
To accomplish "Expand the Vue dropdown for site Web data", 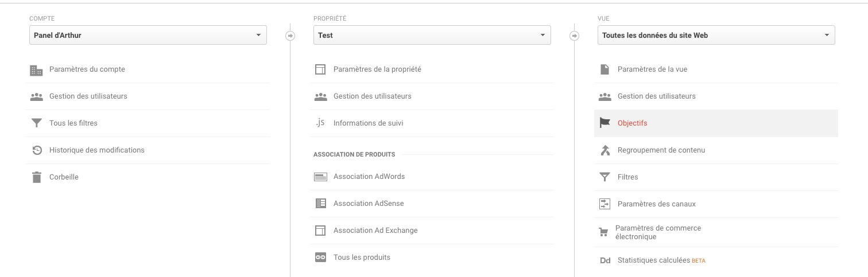I will click(x=716, y=35).
